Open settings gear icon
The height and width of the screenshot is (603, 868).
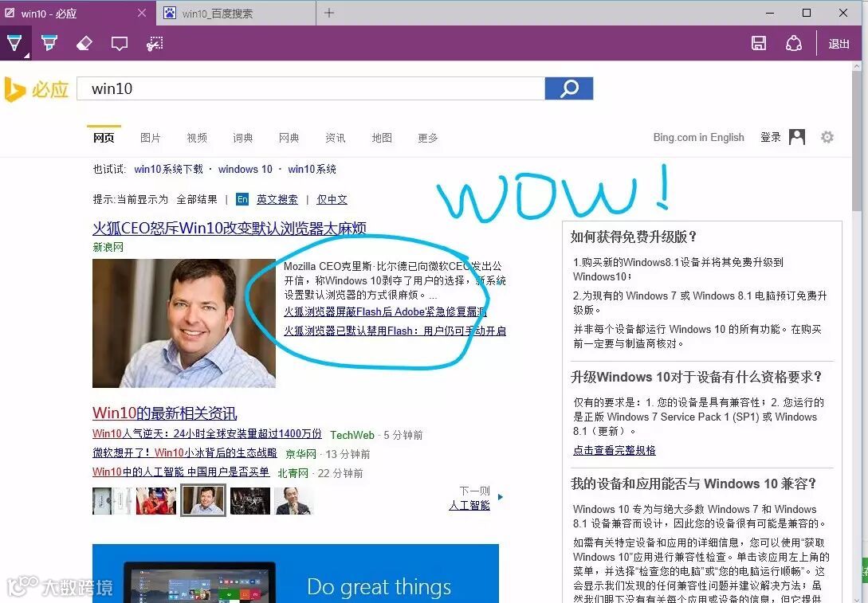(827, 137)
